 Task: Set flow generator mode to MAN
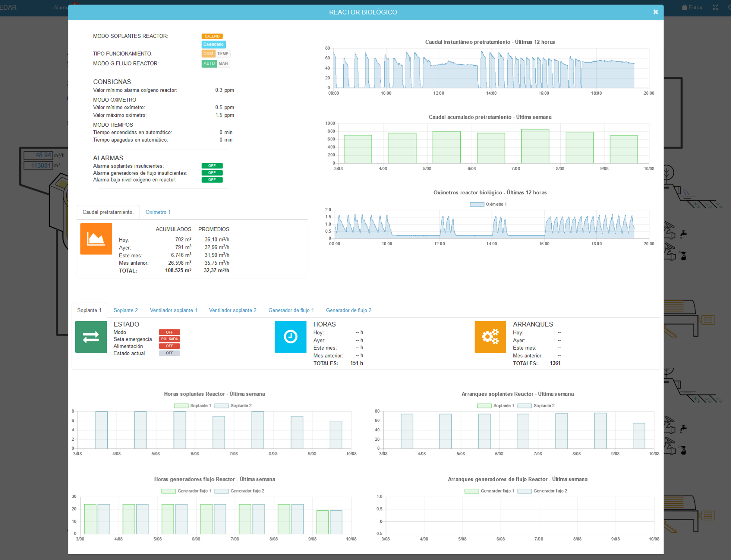(223, 63)
